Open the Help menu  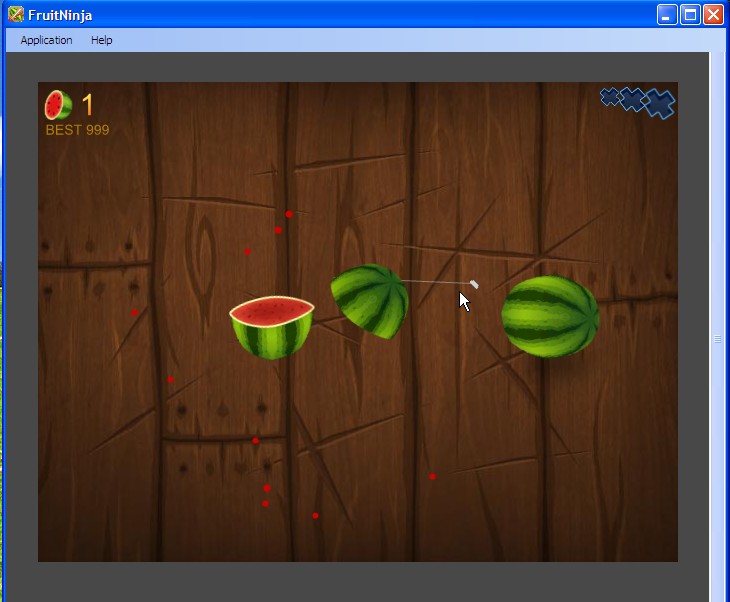click(101, 40)
